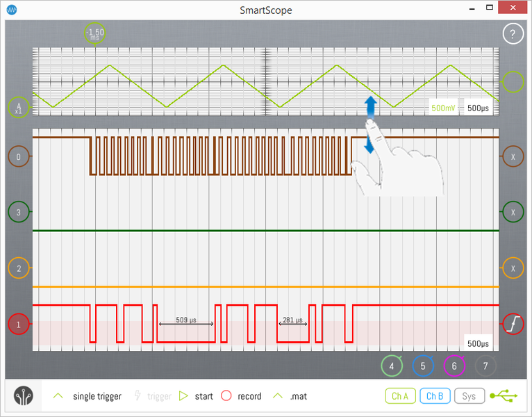Open trigger setting X for channel 3

(513, 211)
